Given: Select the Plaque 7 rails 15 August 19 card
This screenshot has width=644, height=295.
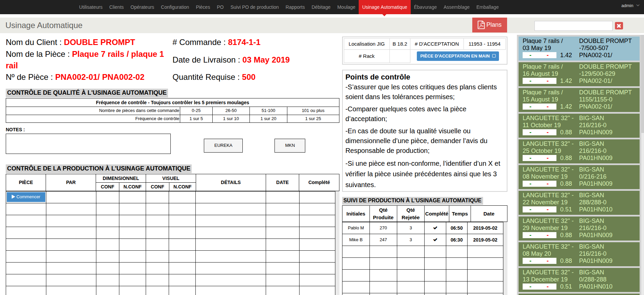Looking at the screenshot, I should click(579, 99).
